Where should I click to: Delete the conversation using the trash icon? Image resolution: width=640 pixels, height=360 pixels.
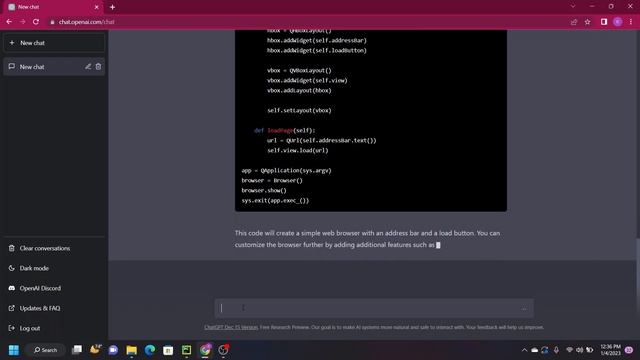98,67
